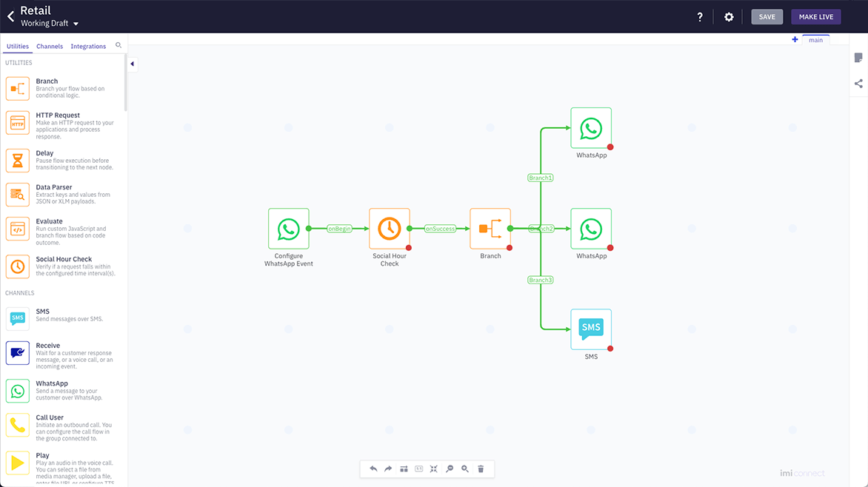868x487 pixels.
Task: Zoom in on the canvas
Action: pyautogui.click(x=465, y=468)
